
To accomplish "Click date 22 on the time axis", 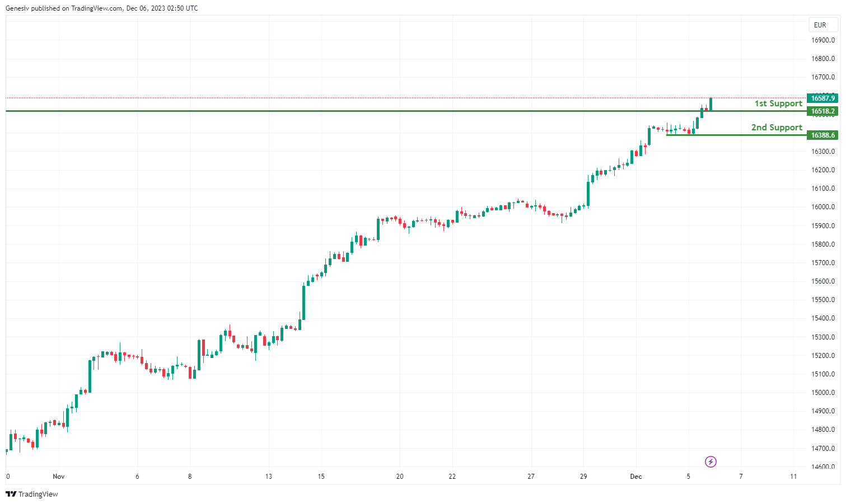I will point(452,477).
